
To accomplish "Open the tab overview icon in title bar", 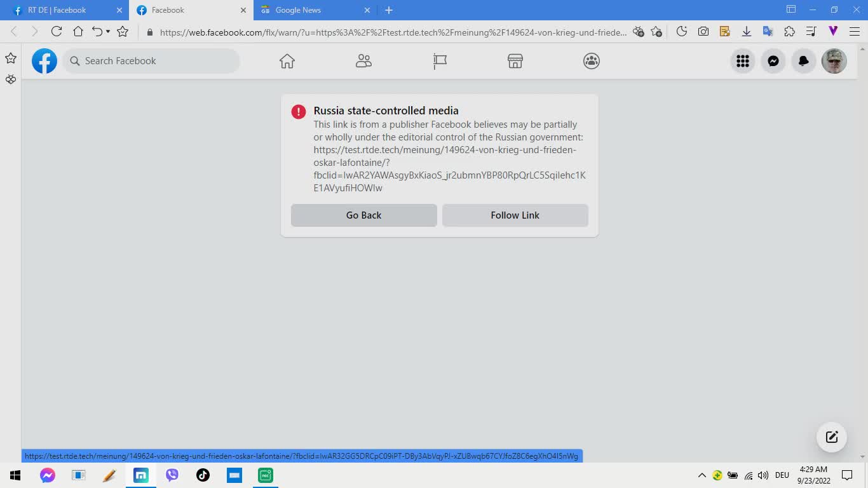I will click(791, 10).
